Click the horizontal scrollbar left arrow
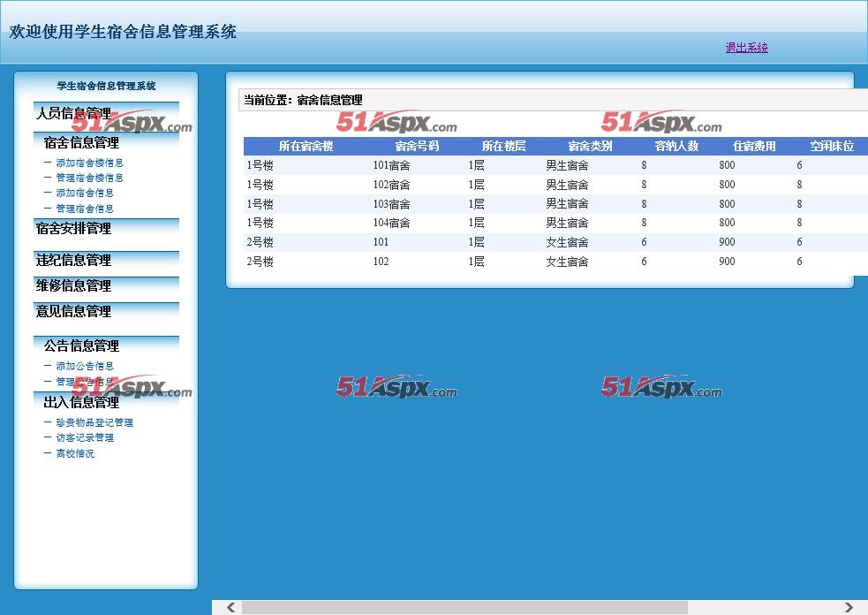The width and height of the screenshot is (868, 615). point(230,607)
